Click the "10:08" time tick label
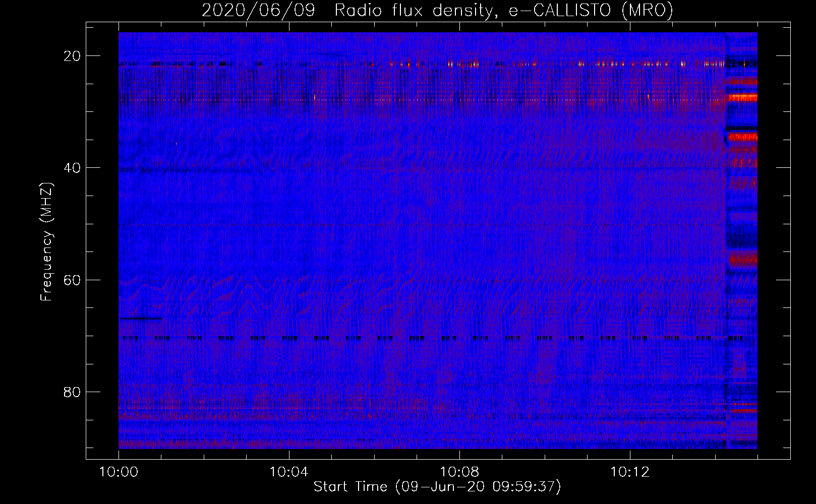The width and height of the screenshot is (816, 504). [x=459, y=472]
